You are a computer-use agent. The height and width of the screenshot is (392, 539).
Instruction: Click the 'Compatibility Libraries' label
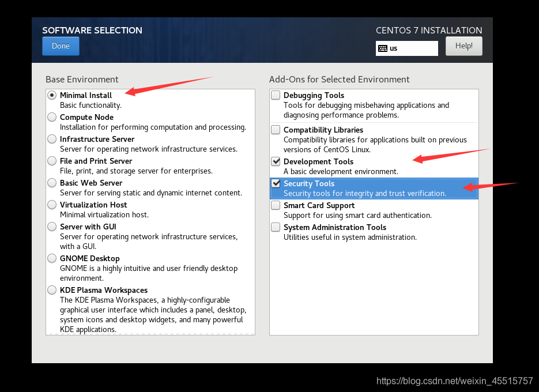[323, 130]
